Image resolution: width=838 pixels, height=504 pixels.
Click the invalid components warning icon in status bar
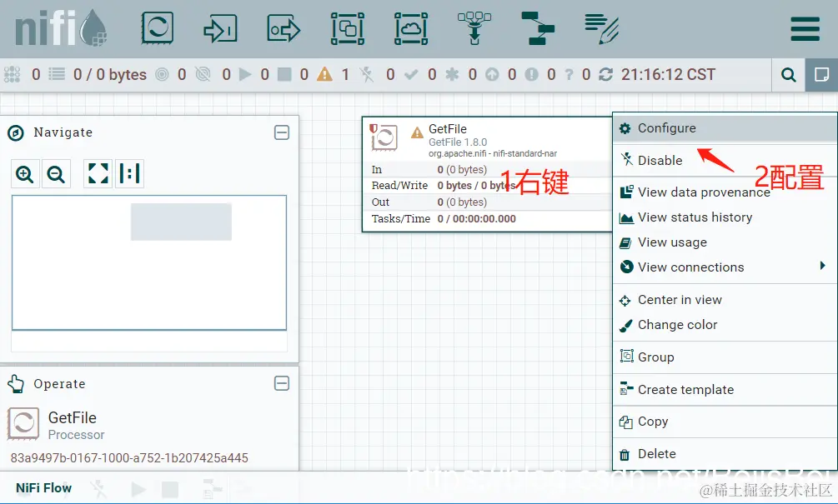[324, 74]
